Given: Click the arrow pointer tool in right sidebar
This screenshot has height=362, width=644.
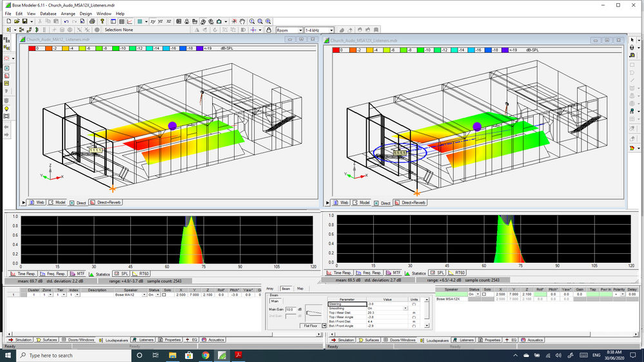Looking at the screenshot, I should (632, 40).
